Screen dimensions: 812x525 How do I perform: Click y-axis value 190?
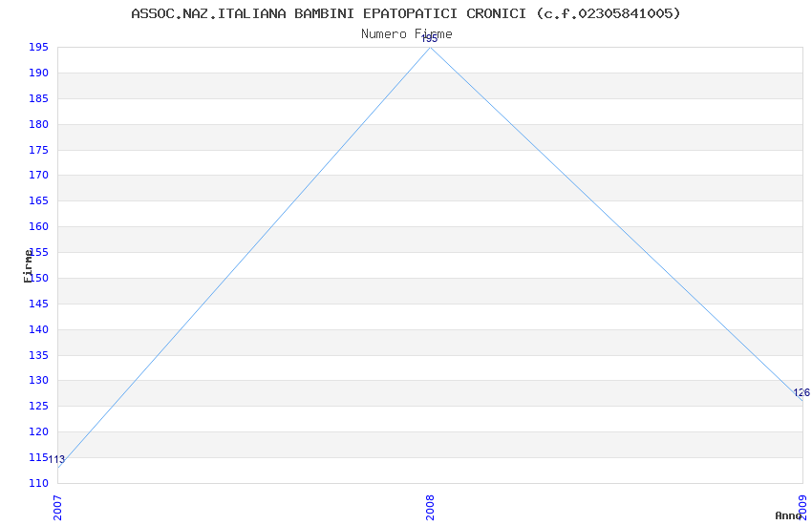point(38,73)
